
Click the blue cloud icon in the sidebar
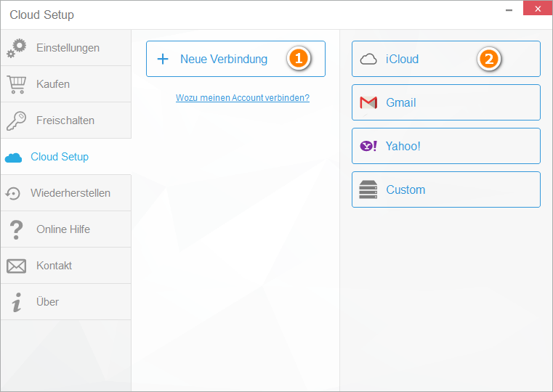pos(13,158)
